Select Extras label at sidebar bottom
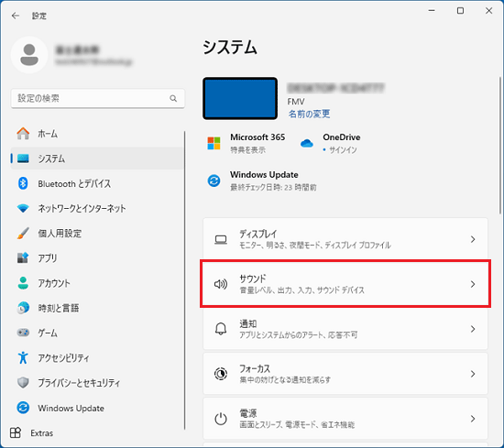This screenshot has height=448, width=504. [42, 433]
